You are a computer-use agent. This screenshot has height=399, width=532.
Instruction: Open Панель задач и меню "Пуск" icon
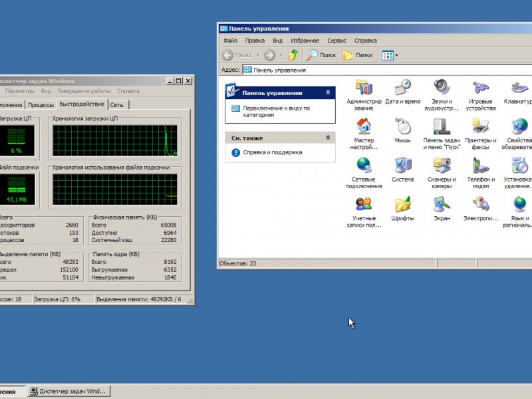point(442,126)
